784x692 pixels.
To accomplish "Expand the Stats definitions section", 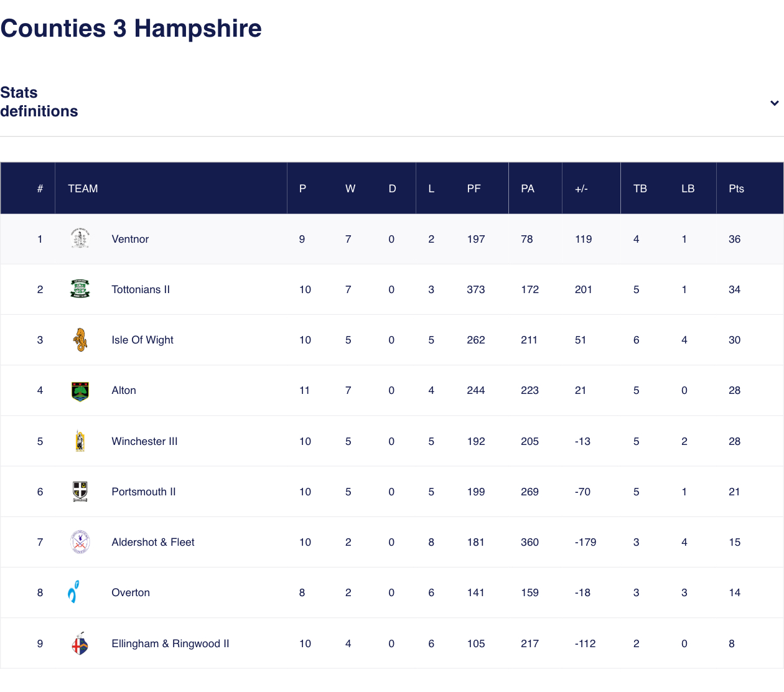I will [x=39, y=101].
